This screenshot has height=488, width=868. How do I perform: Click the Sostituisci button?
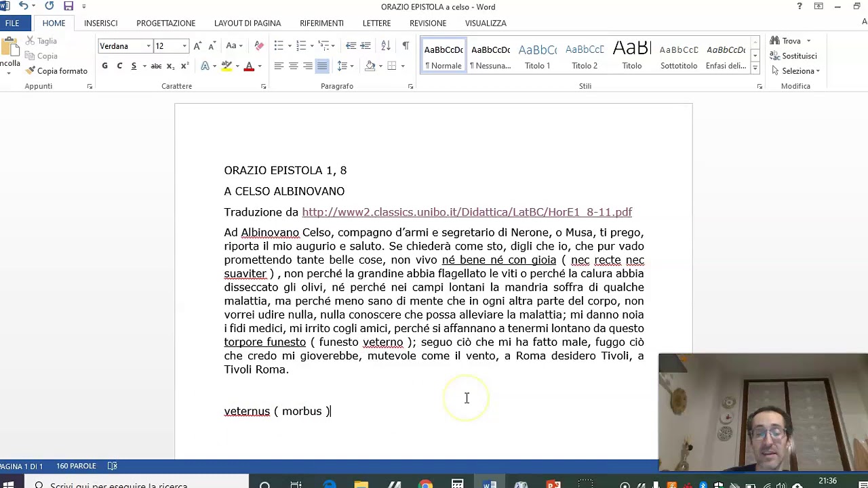793,56
